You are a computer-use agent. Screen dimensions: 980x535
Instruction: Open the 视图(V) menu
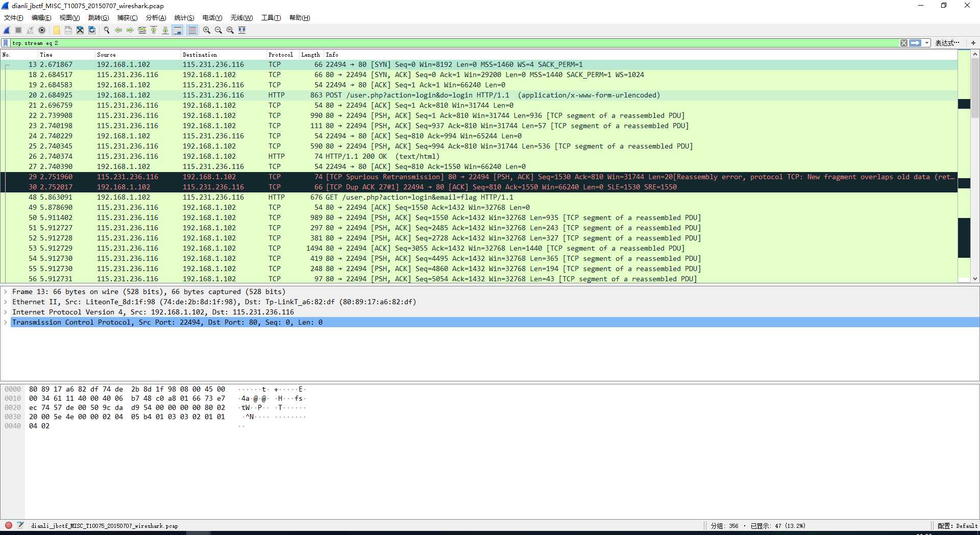pyautogui.click(x=69, y=18)
